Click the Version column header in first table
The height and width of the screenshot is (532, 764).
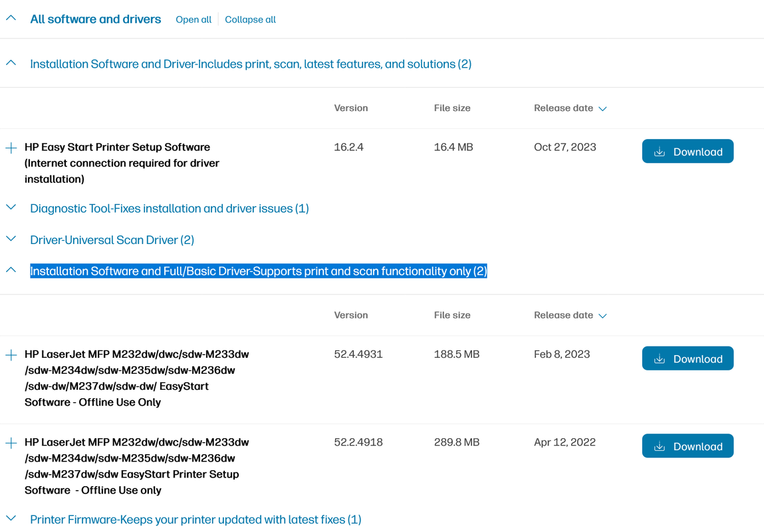[x=351, y=108]
